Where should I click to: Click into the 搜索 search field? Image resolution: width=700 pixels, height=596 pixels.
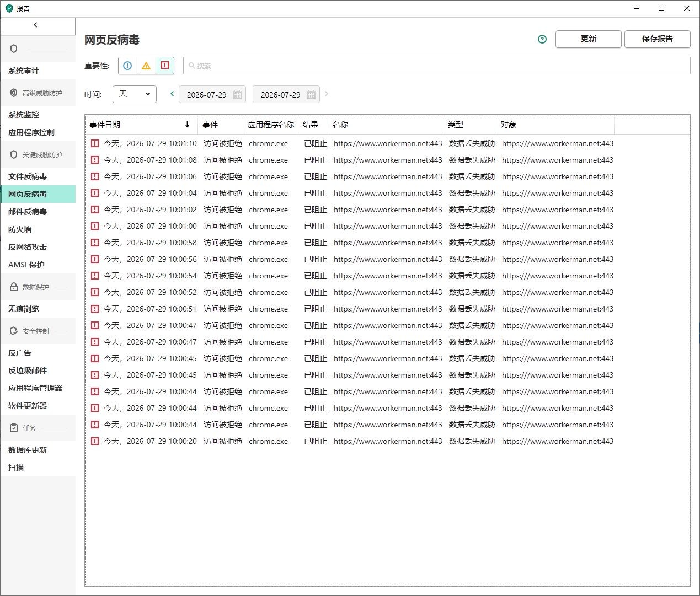437,66
